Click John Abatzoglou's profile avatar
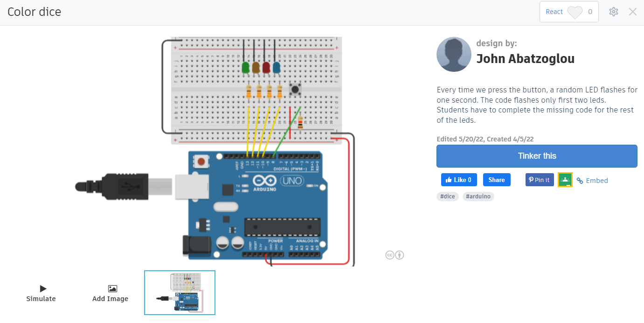The width and height of the screenshot is (644, 323). [x=454, y=55]
